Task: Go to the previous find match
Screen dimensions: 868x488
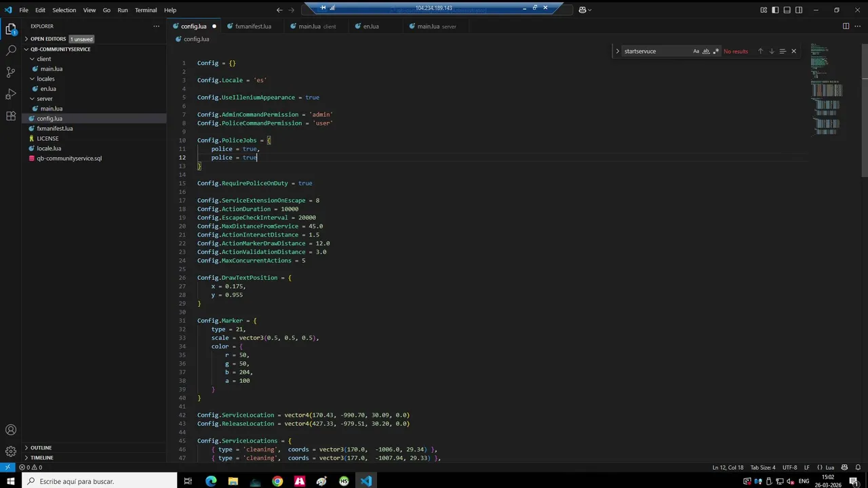Action: point(760,52)
